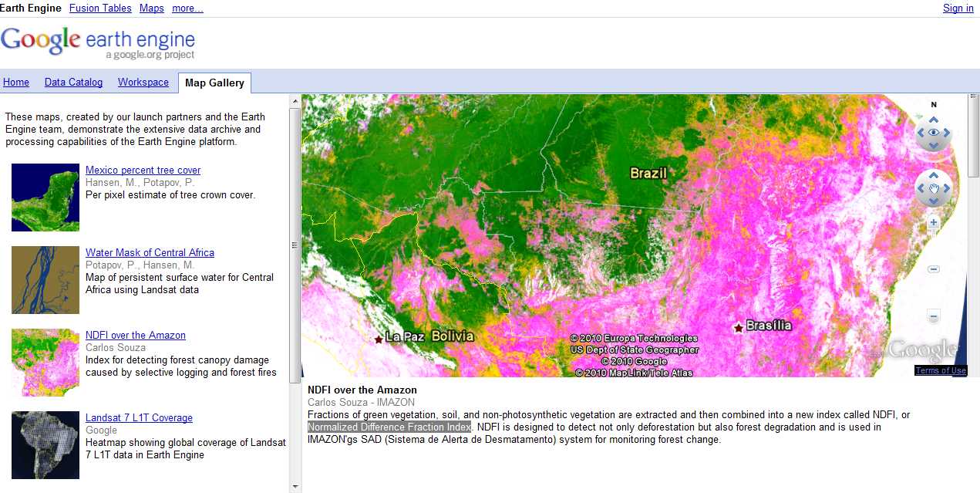The height and width of the screenshot is (493, 980).
Task: Open the Data Catalog tab
Action: (x=73, y=83)
